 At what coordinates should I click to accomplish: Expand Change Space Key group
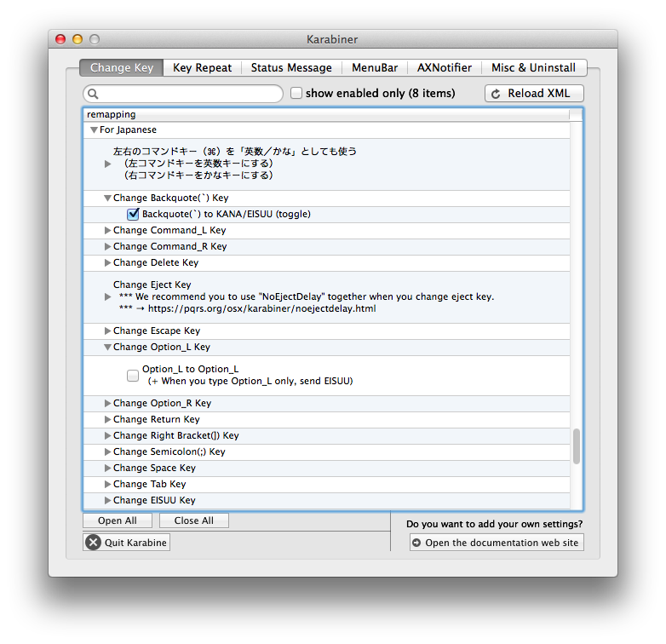(x=108, y=468)
